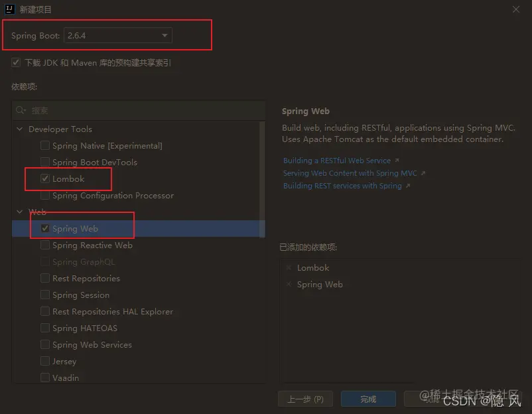This screenshot has width=532, height=414.
Task: Remove Spring Web from added dependencies
Action: click(x=289, y=284)
